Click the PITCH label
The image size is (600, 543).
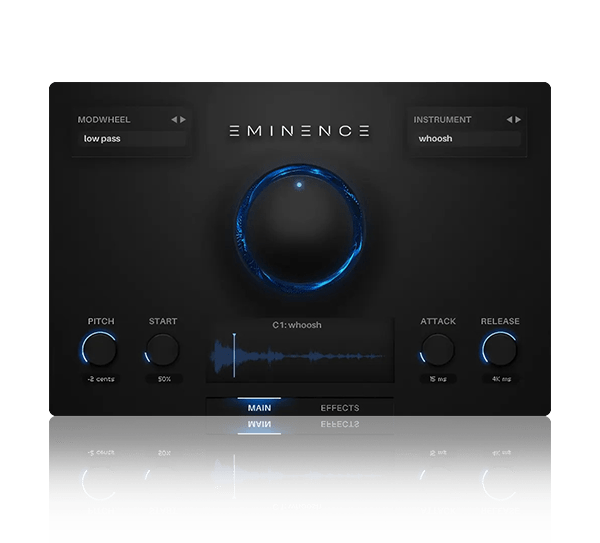click(x=101, y=321)
